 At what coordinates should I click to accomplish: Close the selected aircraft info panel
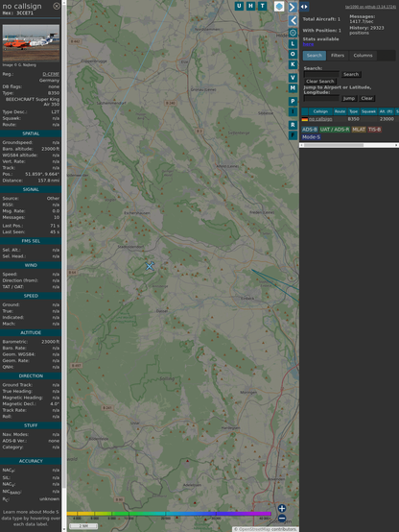[57, 6]
